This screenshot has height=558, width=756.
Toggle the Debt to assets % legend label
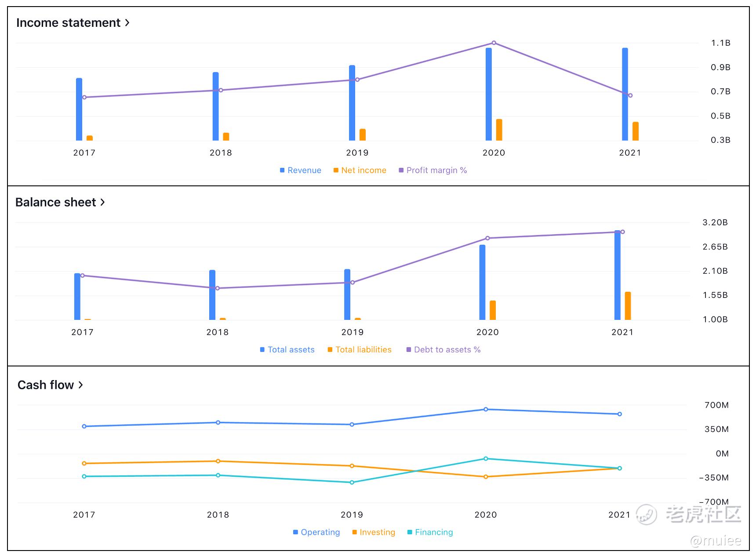(x=447, y=350)
